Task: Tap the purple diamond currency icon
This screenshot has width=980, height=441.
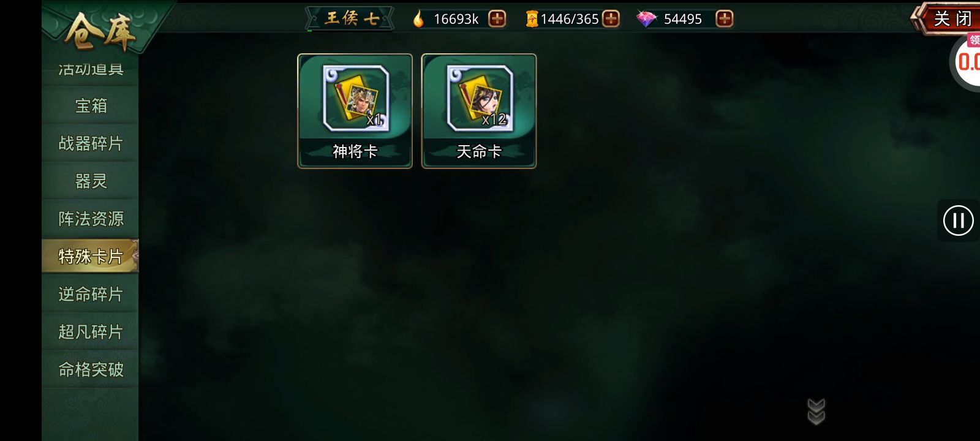Action: (646, 19)
